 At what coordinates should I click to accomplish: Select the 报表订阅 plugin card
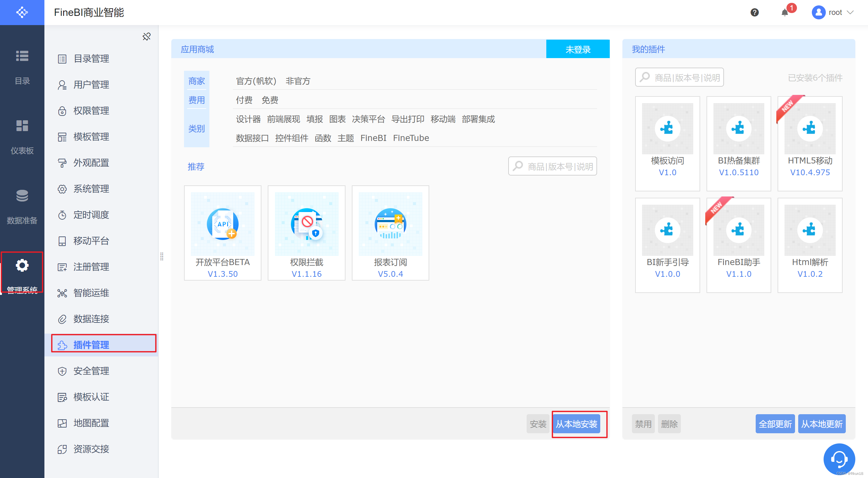(390, 233)
